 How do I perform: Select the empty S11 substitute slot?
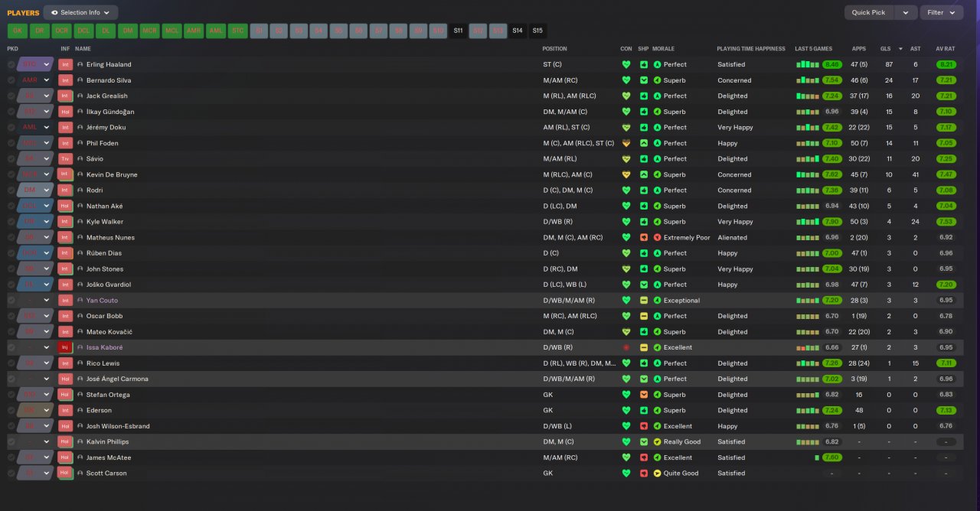point(458,31)
